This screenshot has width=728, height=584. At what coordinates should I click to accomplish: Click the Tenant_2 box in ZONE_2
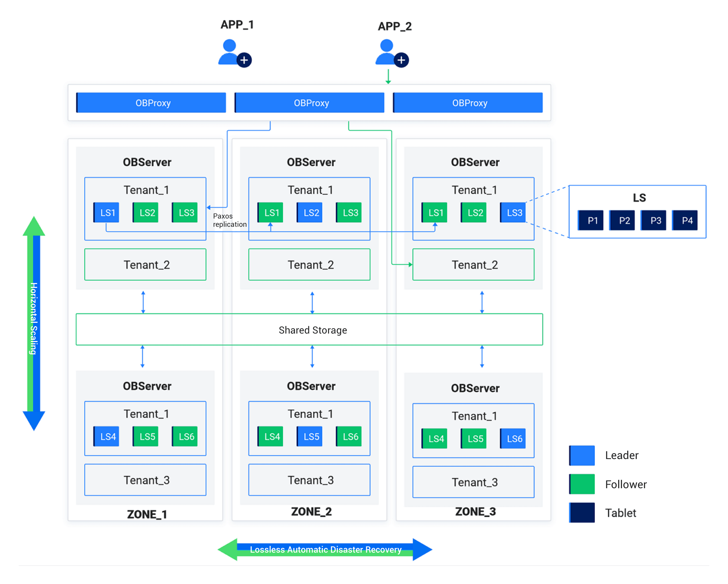pos(309,265)
